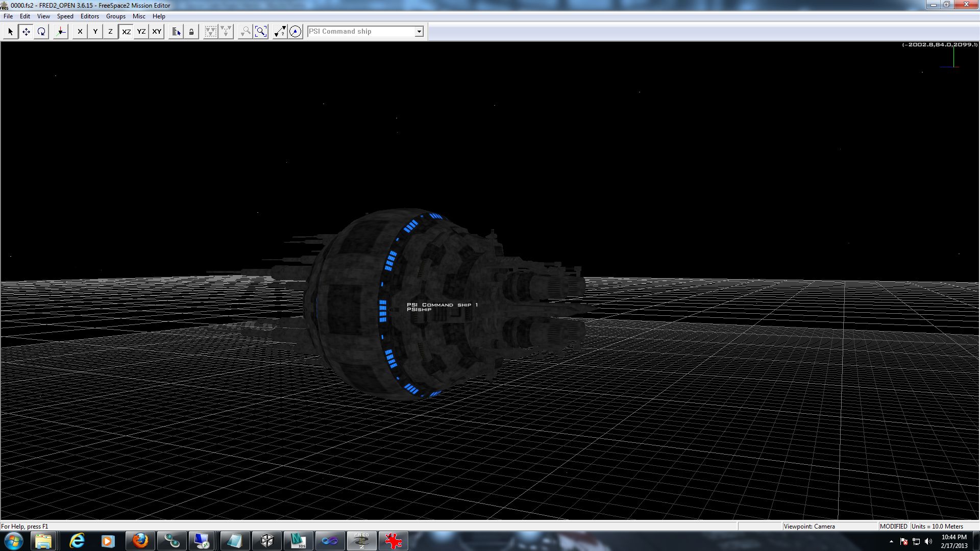Expand the PSI Command ship dropdown
980x551 pixels.
(x=419, y=32)
